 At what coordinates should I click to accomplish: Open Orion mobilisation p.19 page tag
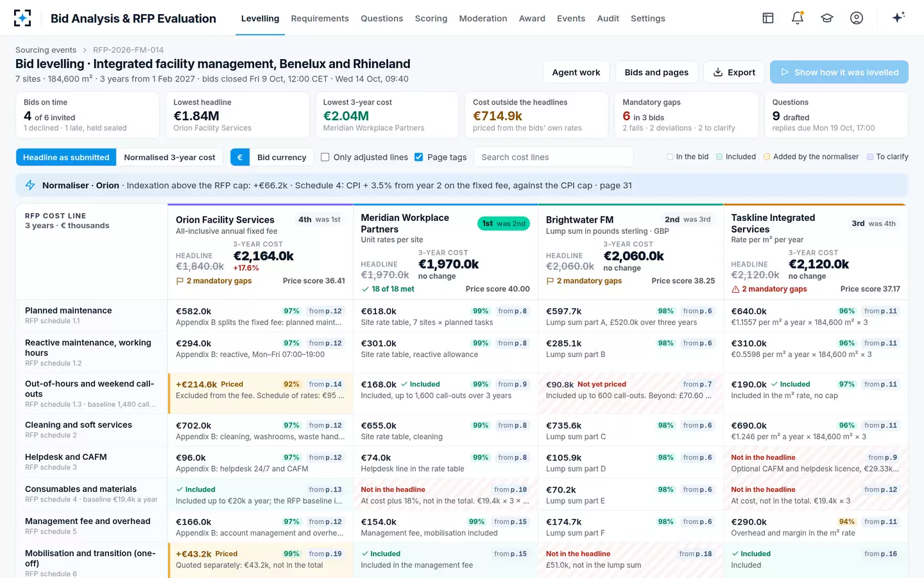pyautogui.click(x=325, y=554)
